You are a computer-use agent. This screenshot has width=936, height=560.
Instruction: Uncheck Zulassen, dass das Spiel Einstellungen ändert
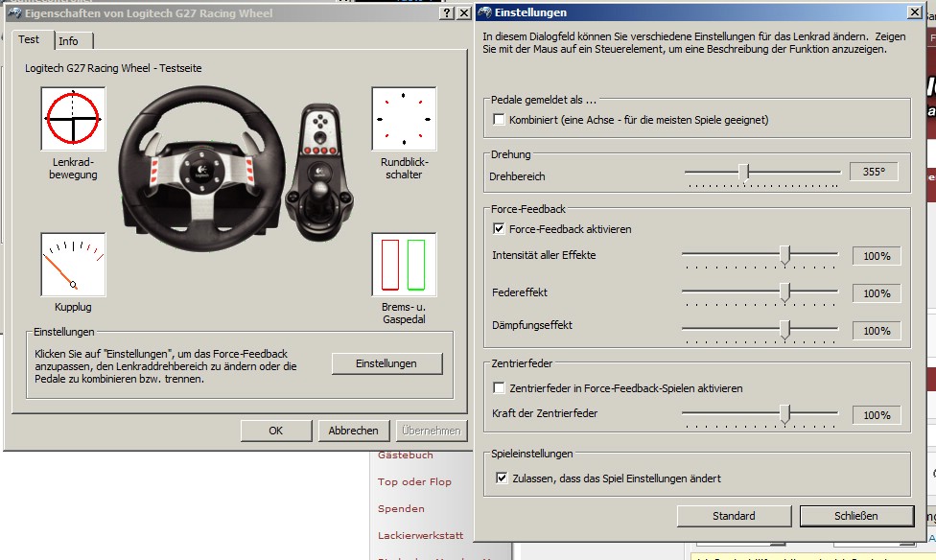[499, 478]
